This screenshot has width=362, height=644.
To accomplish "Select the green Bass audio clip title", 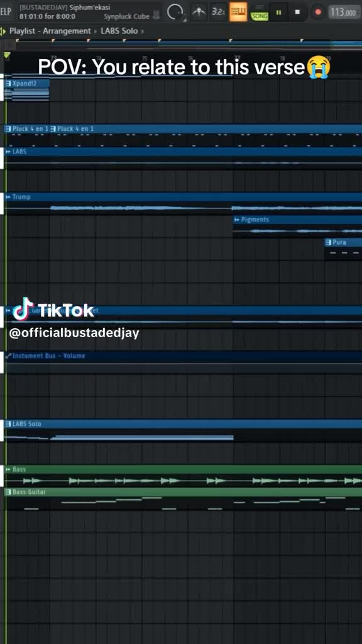I will click(x=19, y=469).
